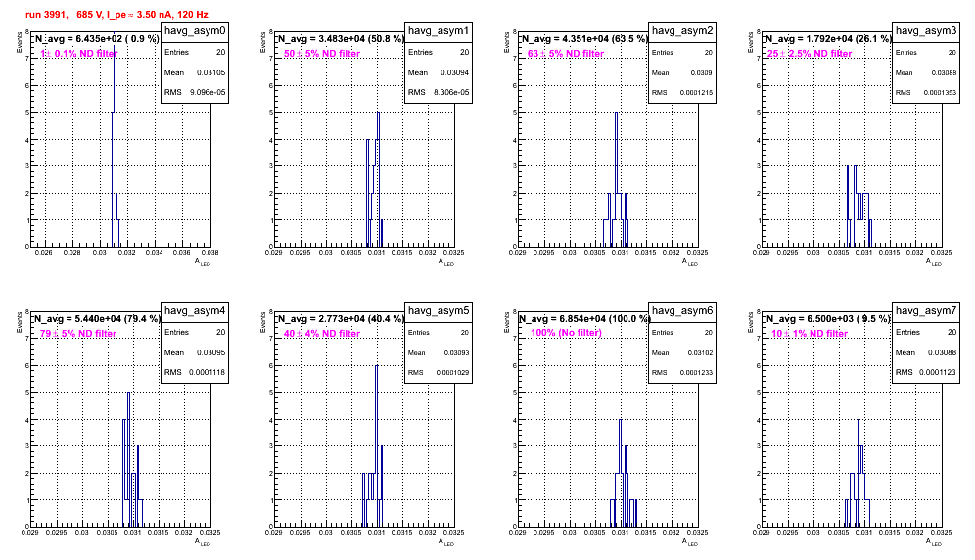Image resolution: width=975 pixels, height=560 pixels.
Task: Click the run 3991 title text
Action: [x=116, y=15]
